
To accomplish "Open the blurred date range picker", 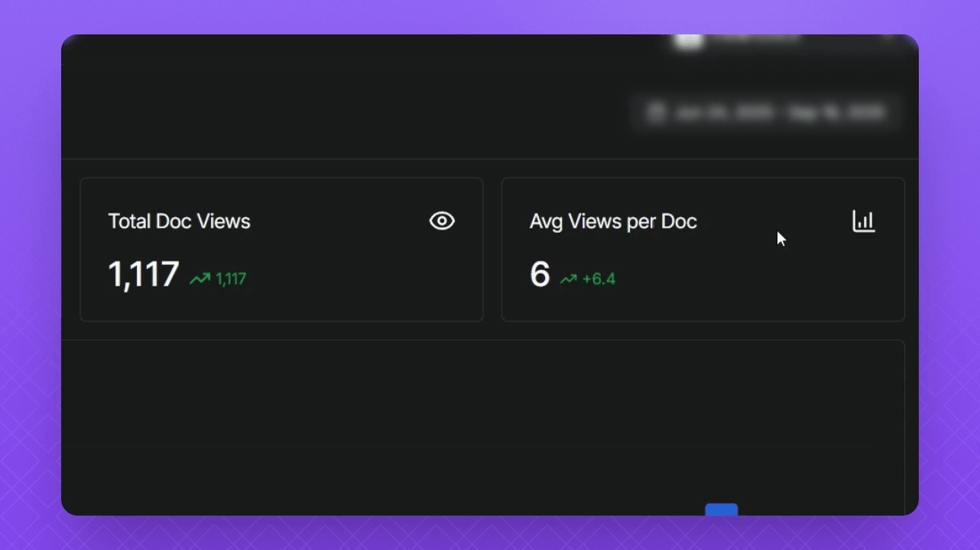I will [766, 113].
